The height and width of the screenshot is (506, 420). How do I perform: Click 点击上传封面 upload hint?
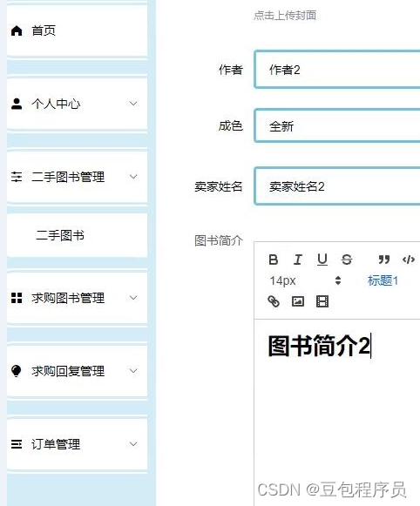285,15
